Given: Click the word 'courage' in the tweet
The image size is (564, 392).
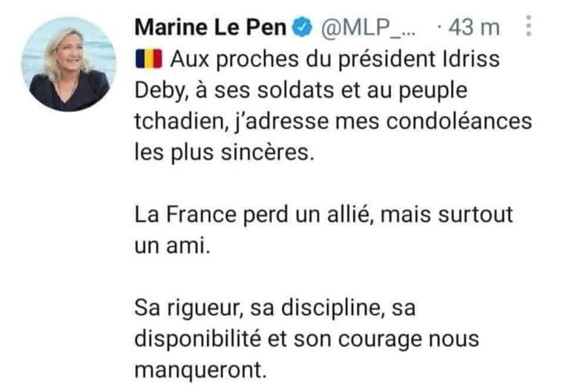Looking at the screenshot, I should click(x=380, y=340).
